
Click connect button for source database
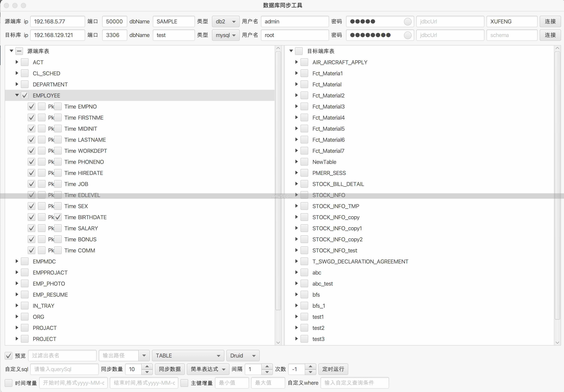(x=550, y=22)
